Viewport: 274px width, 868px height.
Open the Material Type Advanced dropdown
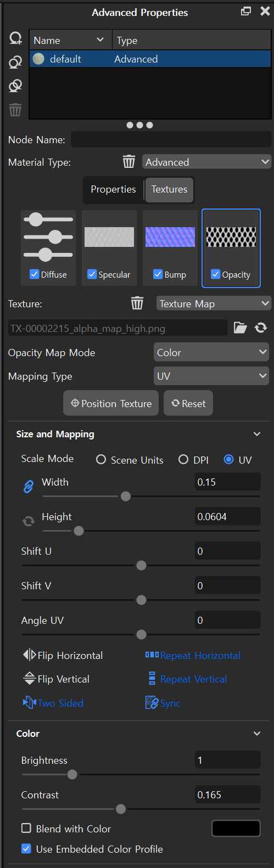click(206, 162)
